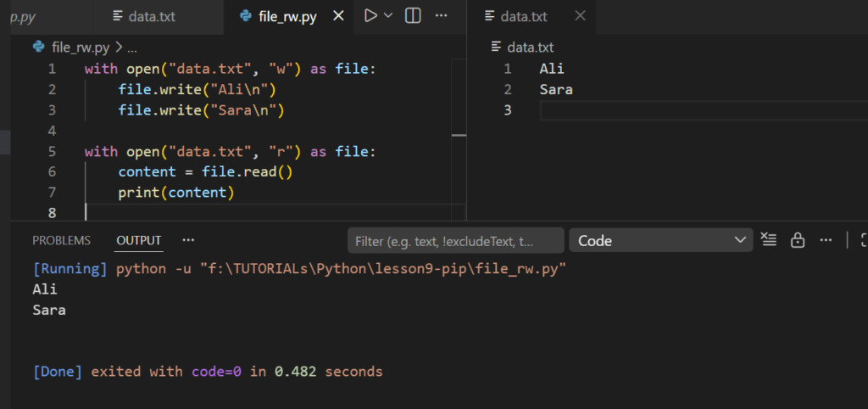Click Ali in the data.txt editor
Viewport: 868px width, 409px height.
[551, 69]
